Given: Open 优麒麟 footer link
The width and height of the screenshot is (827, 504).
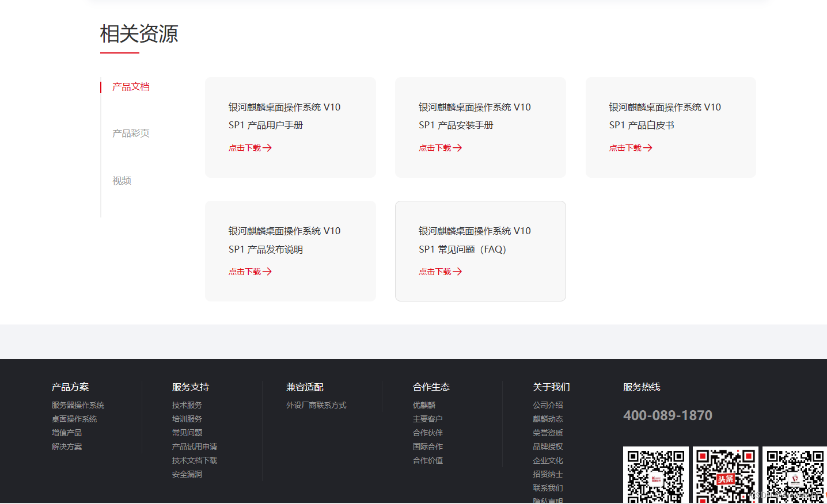Looking at the screenshot, I should point(424,406).
